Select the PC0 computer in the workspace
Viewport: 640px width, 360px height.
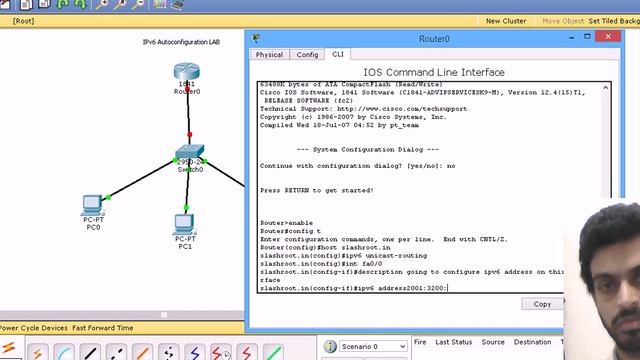[x=93, y=205]
